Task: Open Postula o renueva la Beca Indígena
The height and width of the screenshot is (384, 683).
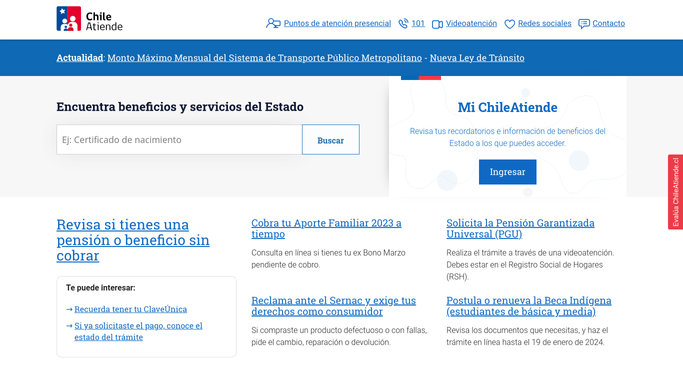Action: [529, 306]
